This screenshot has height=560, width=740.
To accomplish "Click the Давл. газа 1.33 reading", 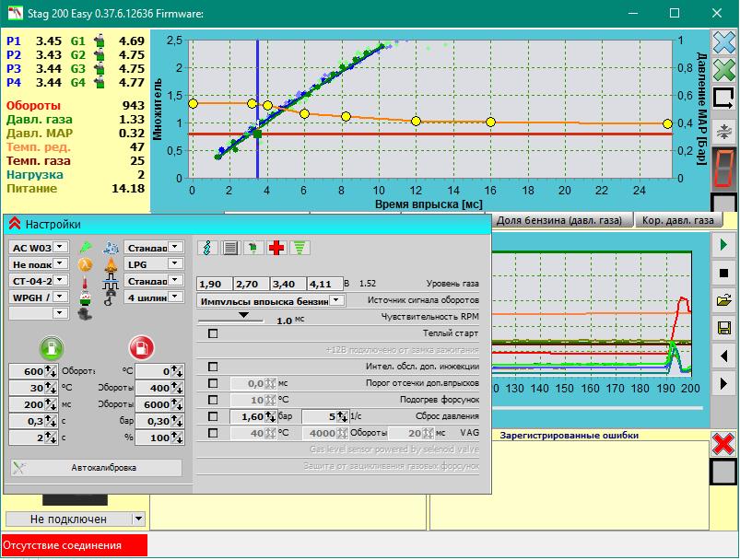I will tap(76, 120).
